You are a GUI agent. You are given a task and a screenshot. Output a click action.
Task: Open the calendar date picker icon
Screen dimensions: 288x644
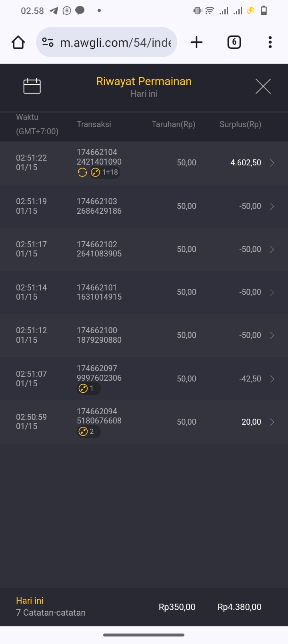point(32,86)
